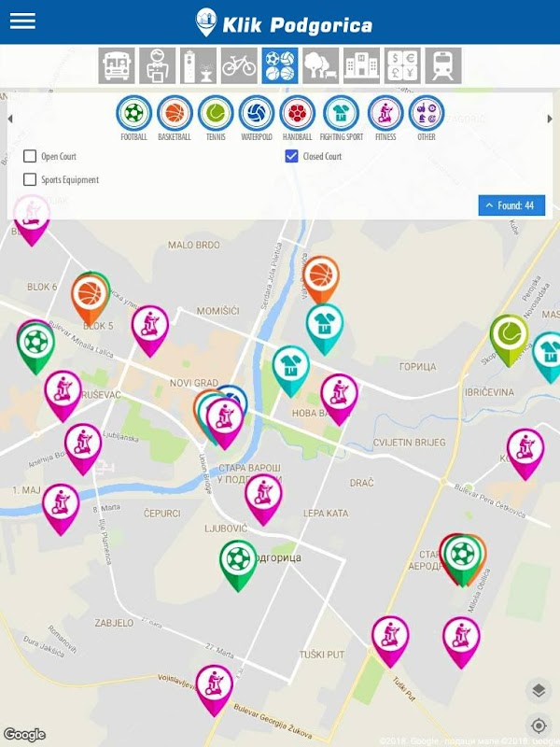
Task: Select the currency exchange category icon
Action: click(x=402, y=65)
